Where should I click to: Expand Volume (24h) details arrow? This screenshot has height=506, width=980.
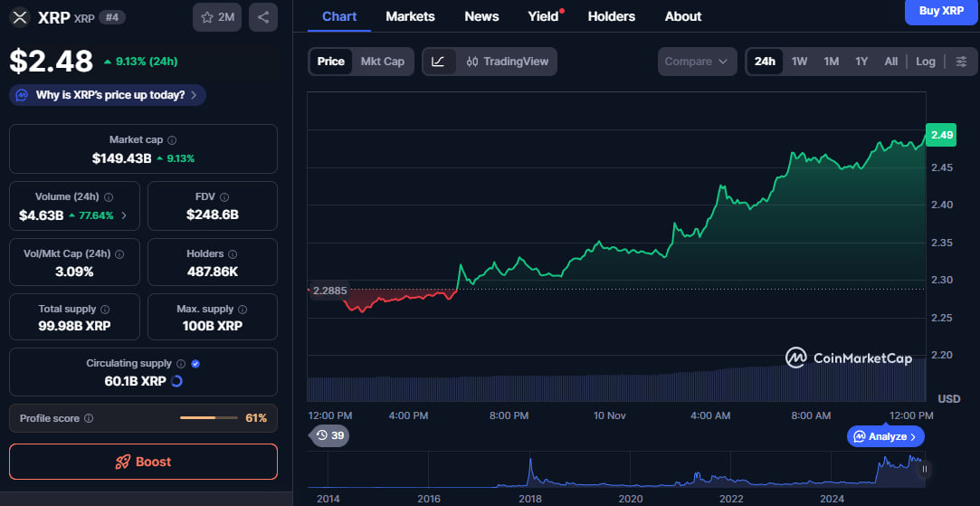pos(124,215)
